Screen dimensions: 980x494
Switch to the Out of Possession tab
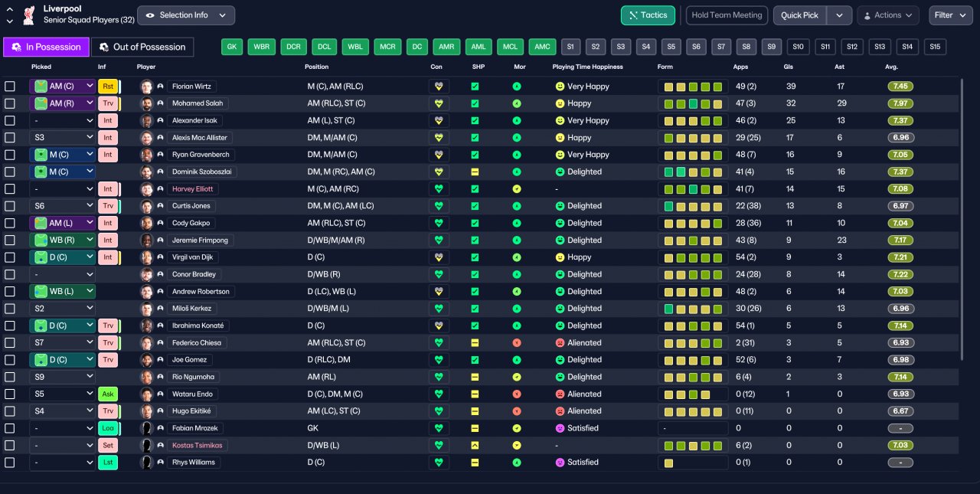tap(142, 47)
